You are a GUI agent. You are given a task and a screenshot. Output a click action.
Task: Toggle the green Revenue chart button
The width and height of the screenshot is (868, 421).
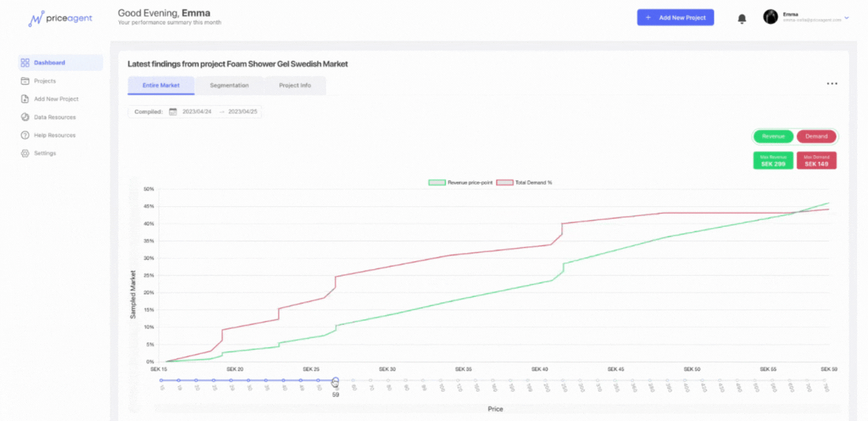pyautogui.click(x=773, y=136)
